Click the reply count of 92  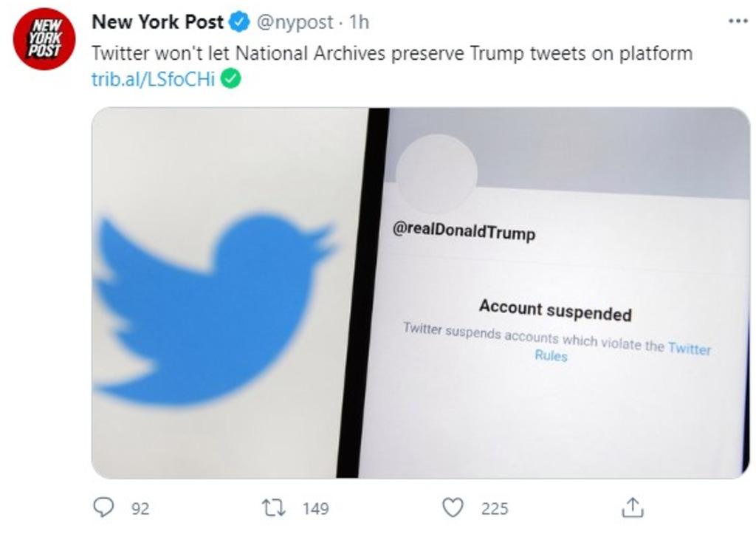[x=140, y=508]
